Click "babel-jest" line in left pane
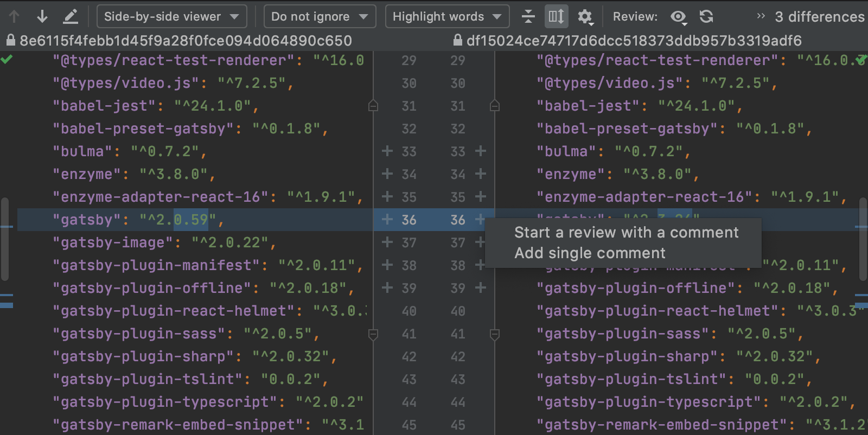 pos(156,106)
